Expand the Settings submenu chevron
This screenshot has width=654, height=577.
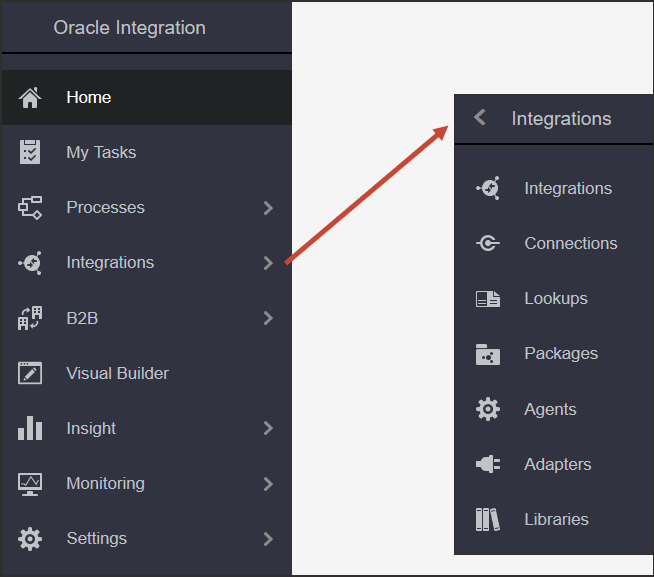tap(268, 539)
